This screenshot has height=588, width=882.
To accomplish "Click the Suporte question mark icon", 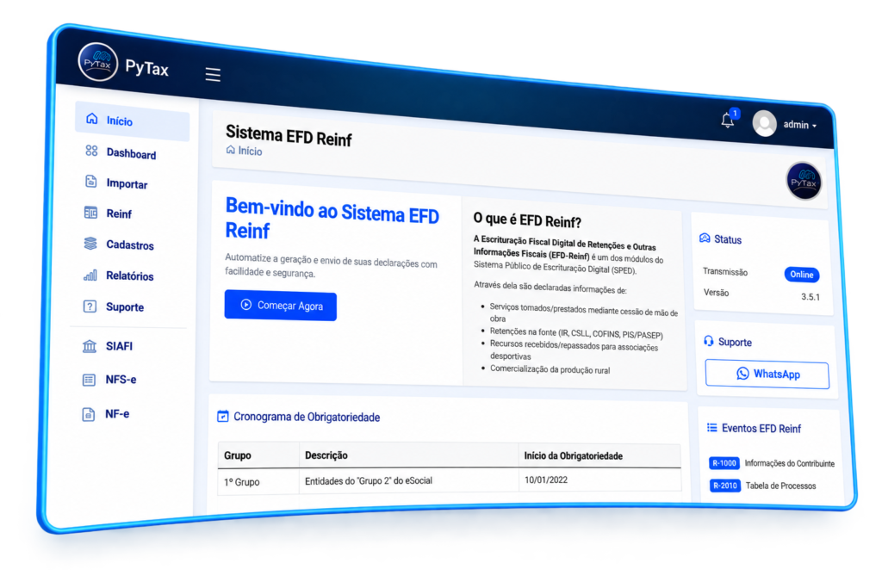I will tap(90, 306).
